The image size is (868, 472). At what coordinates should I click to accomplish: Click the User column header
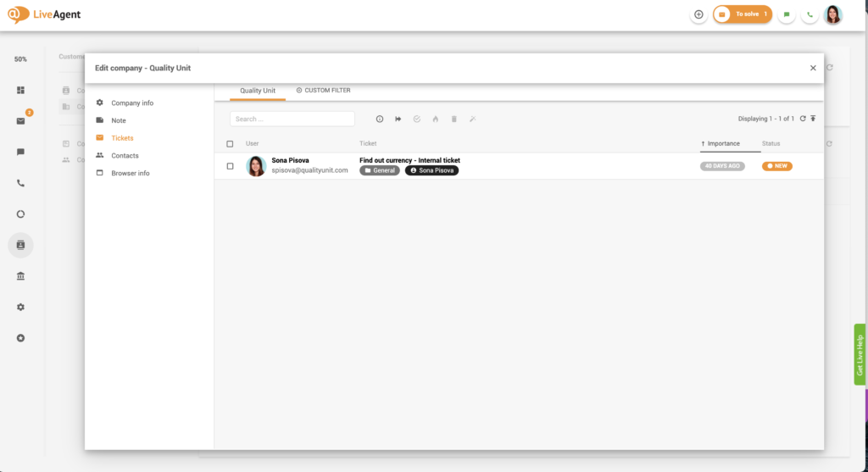[252, 144]
